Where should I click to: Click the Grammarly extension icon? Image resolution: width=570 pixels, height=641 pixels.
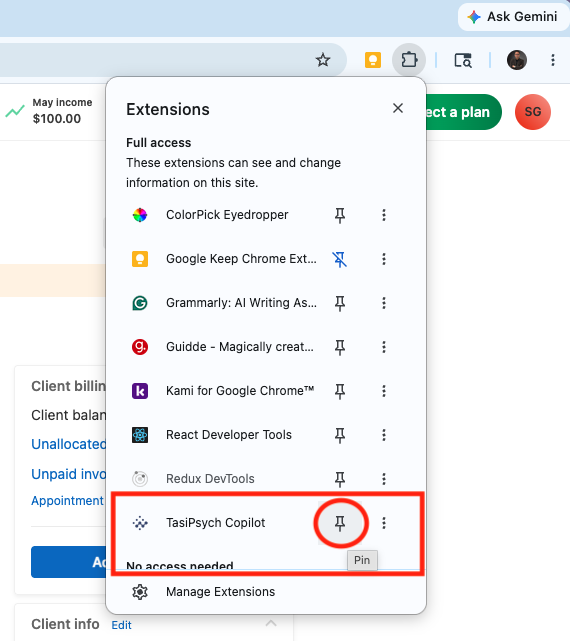click(140, 303)
